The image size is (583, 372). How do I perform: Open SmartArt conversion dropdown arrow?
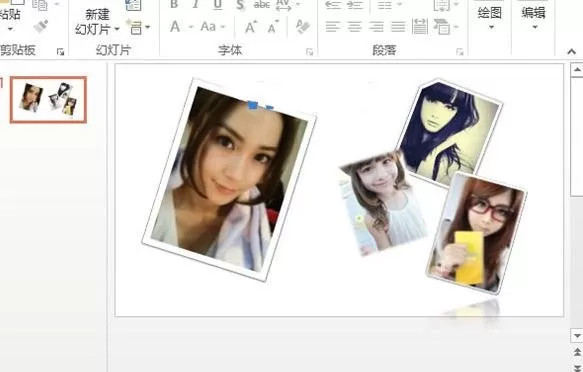(x=456, y=27)
